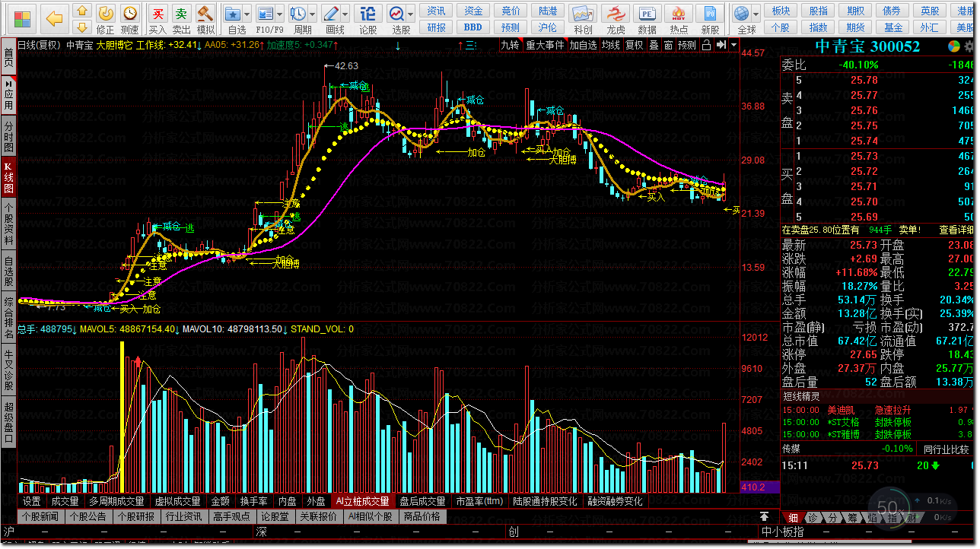Click the 板块 sector button
The image size is (980, 549).
tap(781, 11)
